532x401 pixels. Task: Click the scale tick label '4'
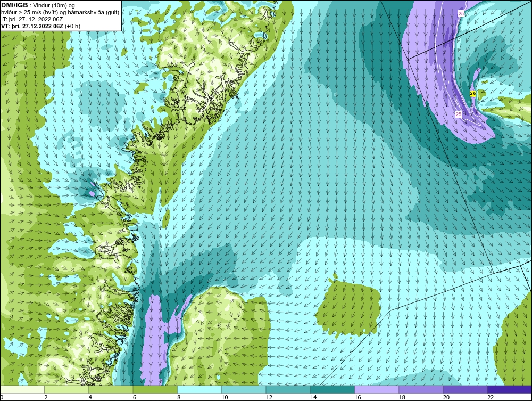(x=90, y=398)
